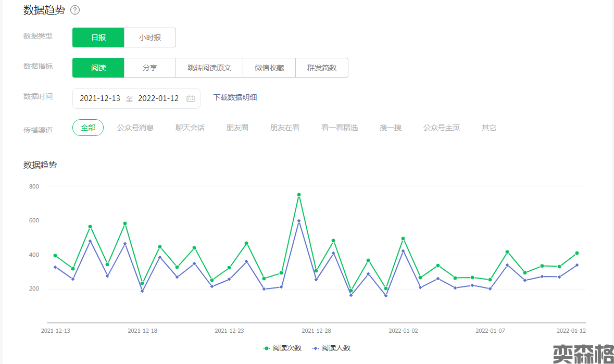614x364 pixels.
Task: Filter by 公众号消息 channel
Action: coord(135,128)
